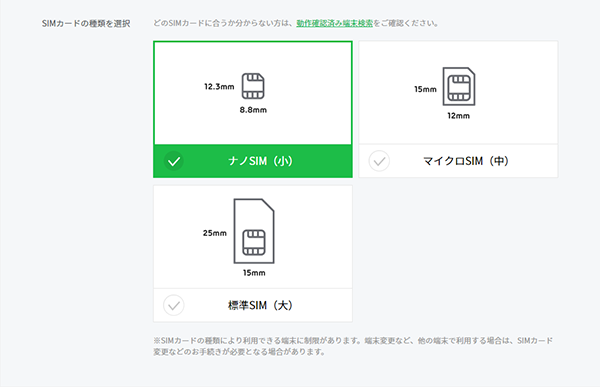The image size is (600, 387).
Task: Open the 動作確認済み端末検索 link
Action: pyautogui.click(x=334, y=23)
